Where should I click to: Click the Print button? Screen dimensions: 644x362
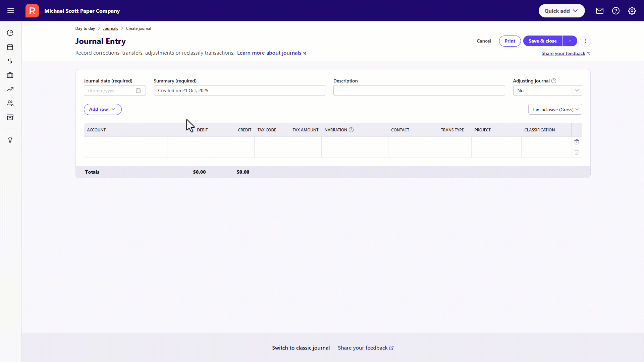(x=509, y=41)
